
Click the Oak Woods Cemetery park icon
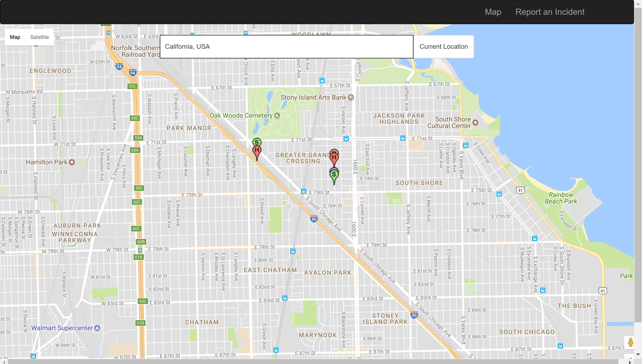[277, 115]
